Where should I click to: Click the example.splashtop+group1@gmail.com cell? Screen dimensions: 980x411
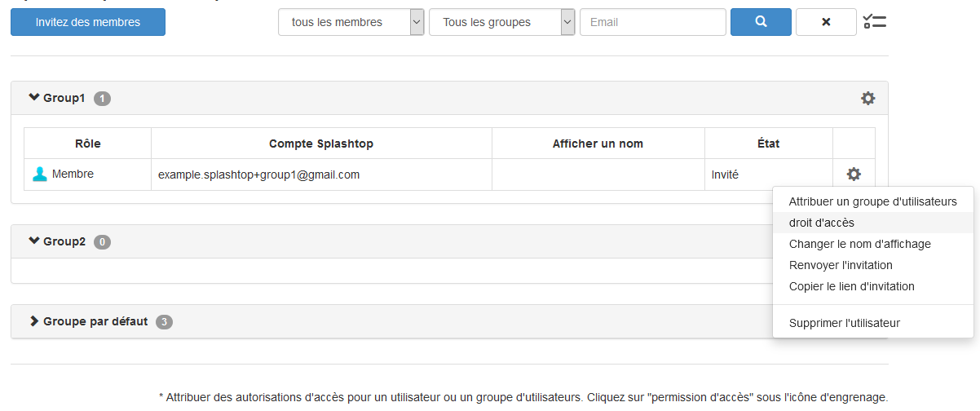[x=321, y=175]
